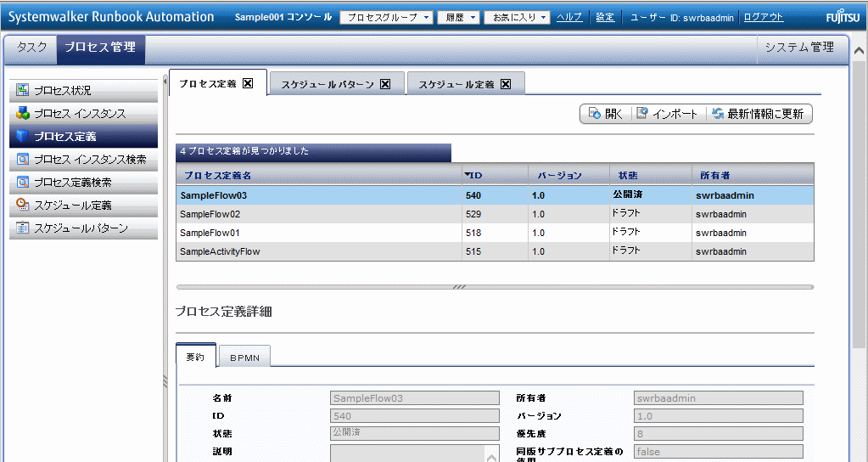Switch to the BPMN detail tab
The height and width of the screenshot is (462, 868).
click(244, 358)
